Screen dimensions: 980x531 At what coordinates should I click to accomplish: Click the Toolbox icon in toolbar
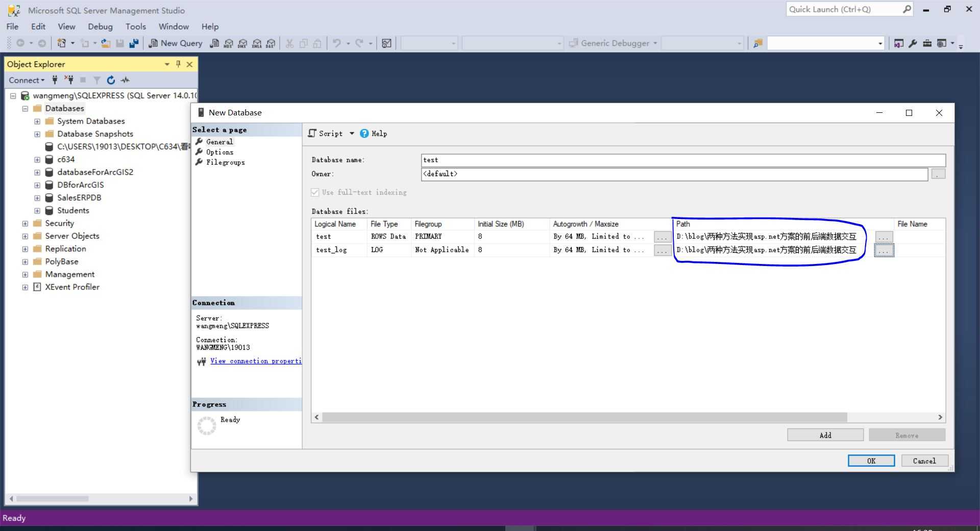(927, 43)
